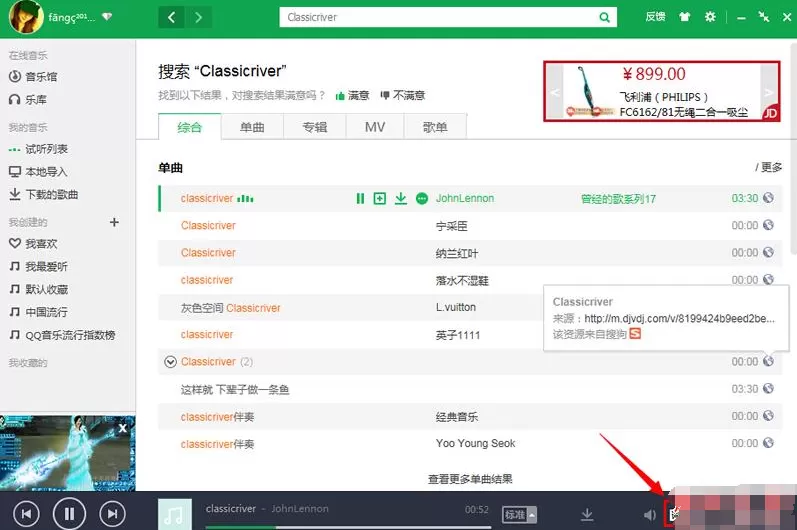Open more options for JohnLennon song
The height and width of the screenshot is (530, 797).
422,198
